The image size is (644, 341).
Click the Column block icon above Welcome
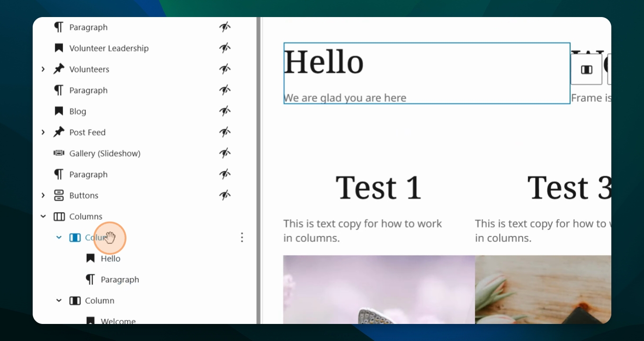(75, 300)
